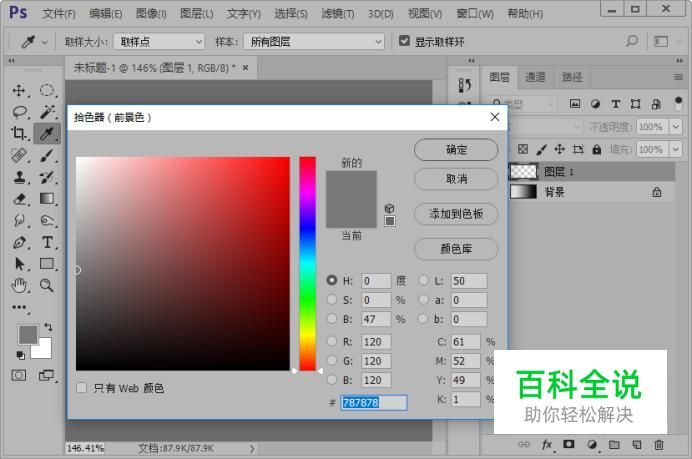
Task: Open the Window menu
Action: [475, 14]
